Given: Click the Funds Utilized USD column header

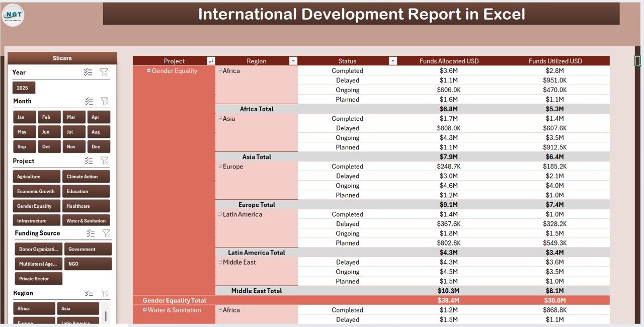Looking at the screenshot, I should point(555,61).
